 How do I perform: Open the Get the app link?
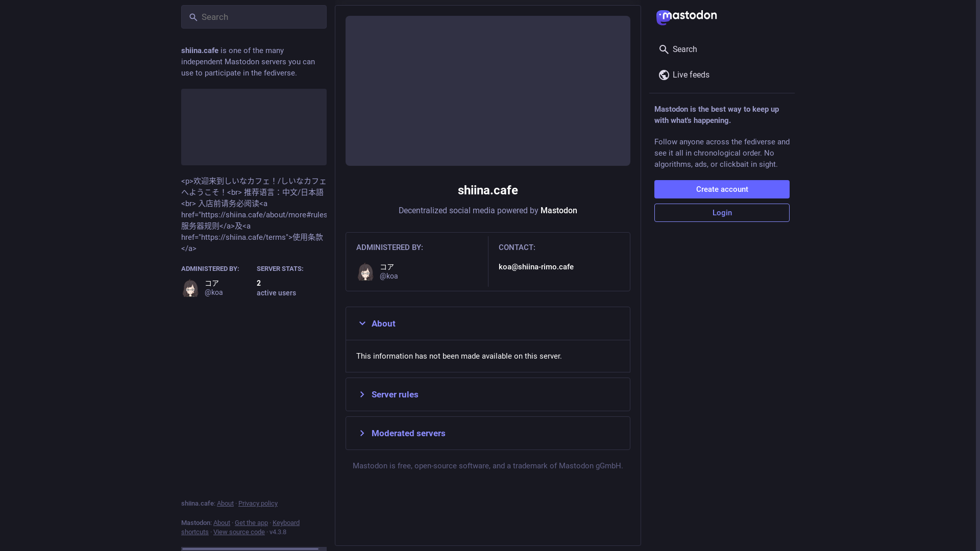(251, 523)
